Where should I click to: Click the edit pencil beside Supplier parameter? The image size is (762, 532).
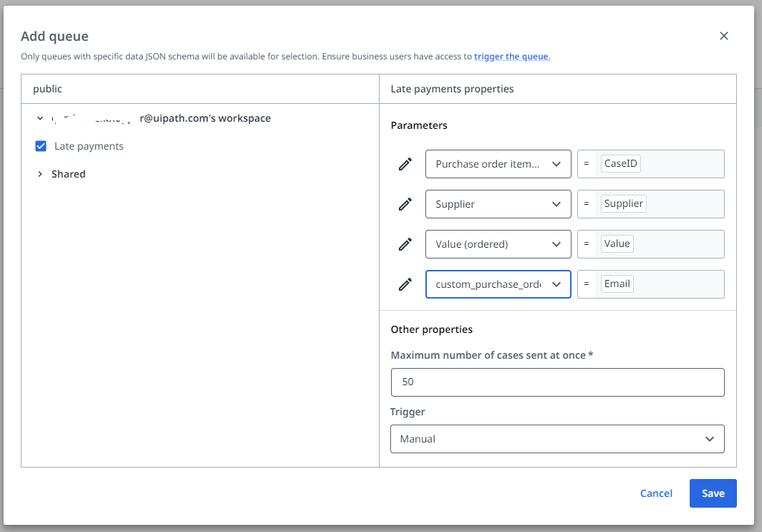(405, 204)
